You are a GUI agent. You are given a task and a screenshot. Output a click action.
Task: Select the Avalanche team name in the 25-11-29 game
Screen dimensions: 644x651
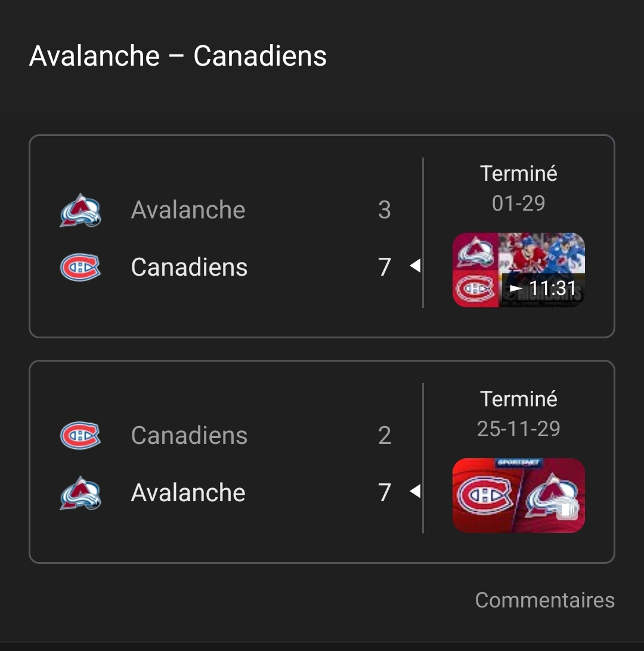[188, 493]
